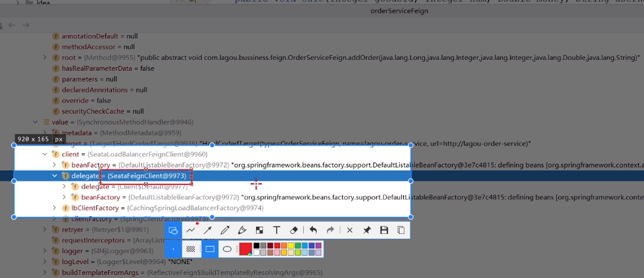Collapse the selected delegate SeataFeignClient node
The height and width of the screenshot is (278, 644).
coord(54,175)
